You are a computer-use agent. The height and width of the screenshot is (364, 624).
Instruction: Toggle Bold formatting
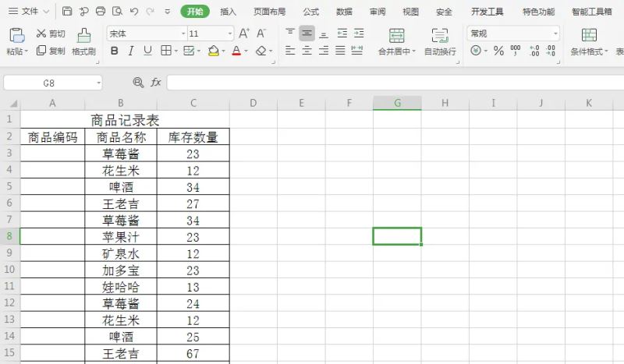pos(114,51)
